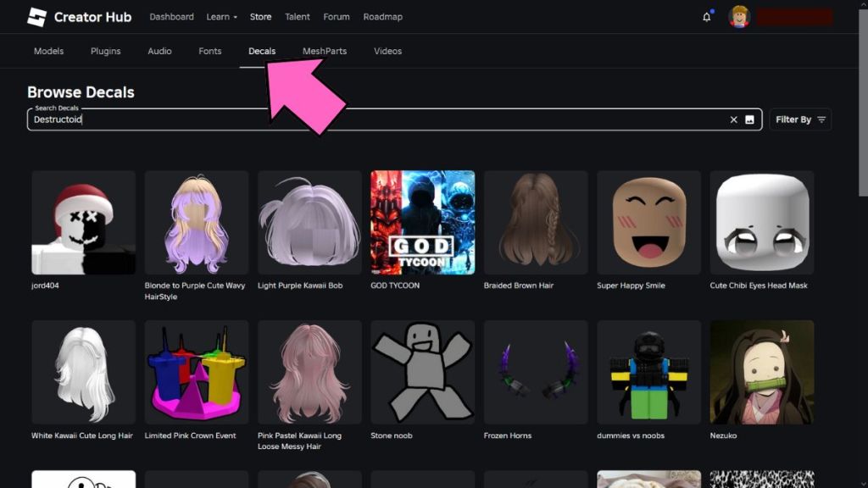This screenshot has width=868, height=488.
Task: Click the Roadmap link
Action: (x=383, y=16)
